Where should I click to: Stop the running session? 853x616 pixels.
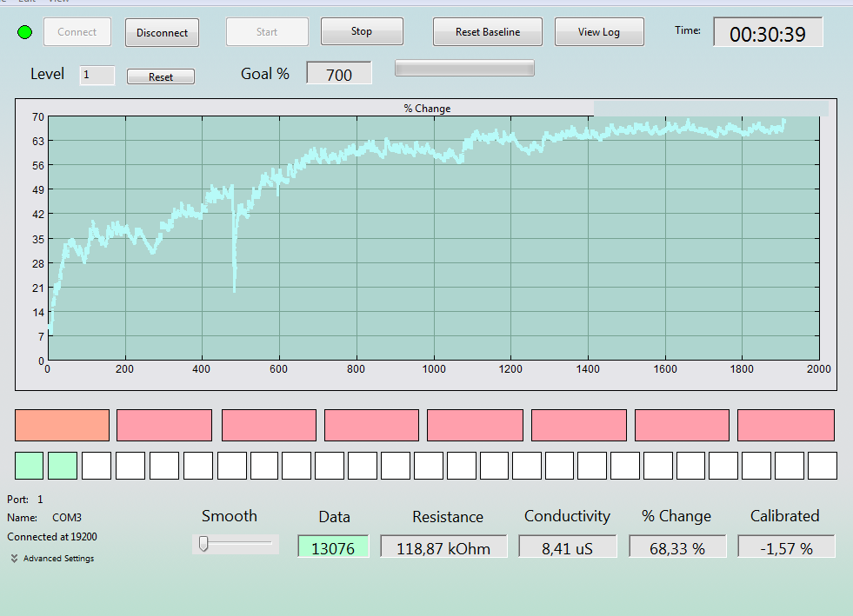(362, 31)
